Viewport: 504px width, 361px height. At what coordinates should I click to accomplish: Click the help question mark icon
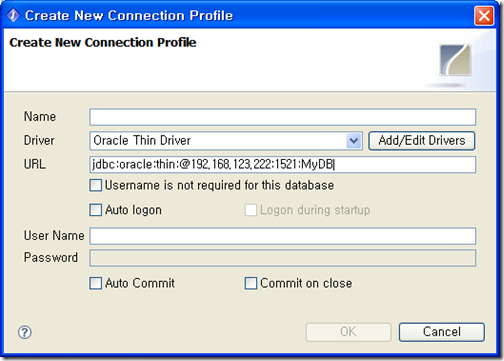pos(25,332)
